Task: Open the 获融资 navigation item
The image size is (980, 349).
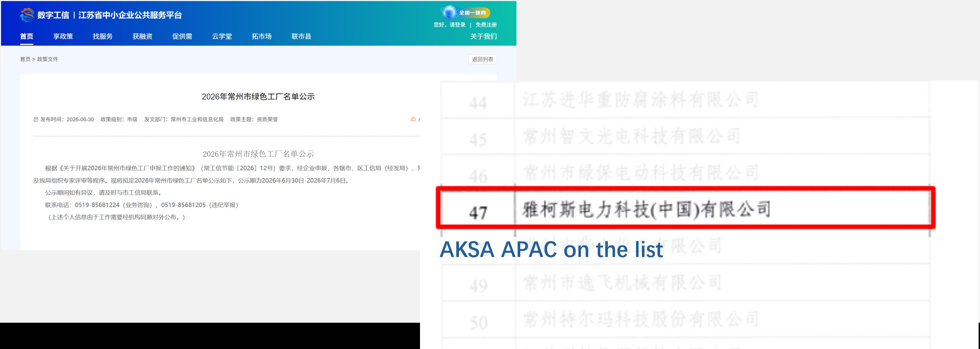Action: click(142, 36)
